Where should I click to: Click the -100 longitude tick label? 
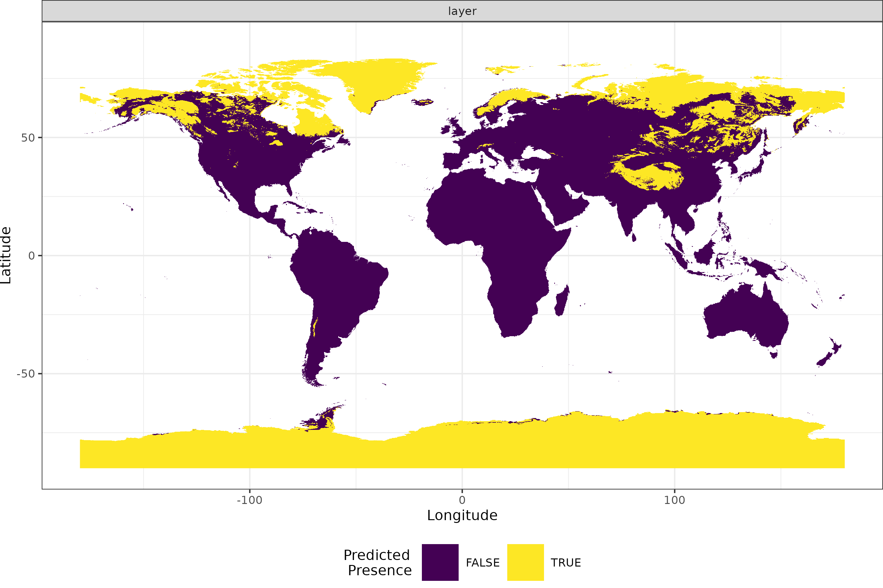[249, 500]
